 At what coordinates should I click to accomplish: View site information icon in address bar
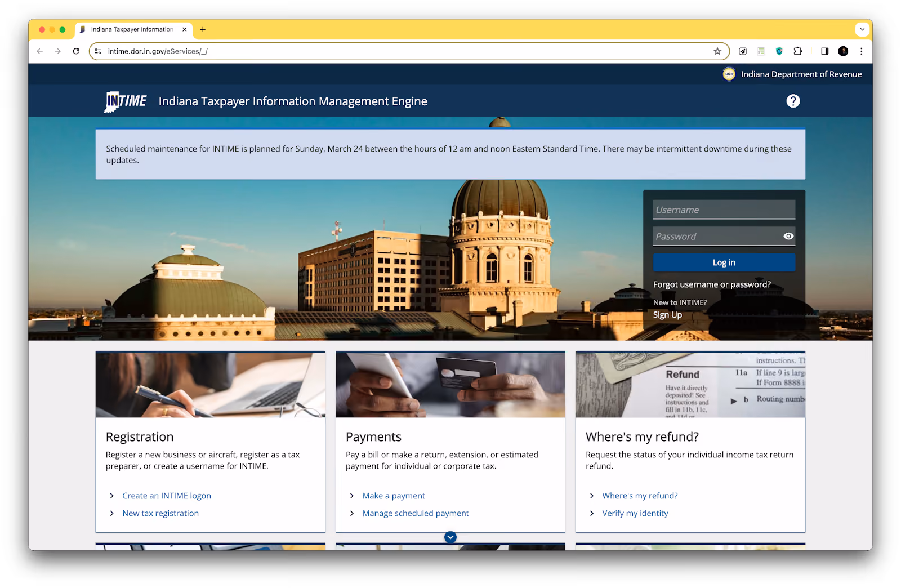tap(98, 51)
